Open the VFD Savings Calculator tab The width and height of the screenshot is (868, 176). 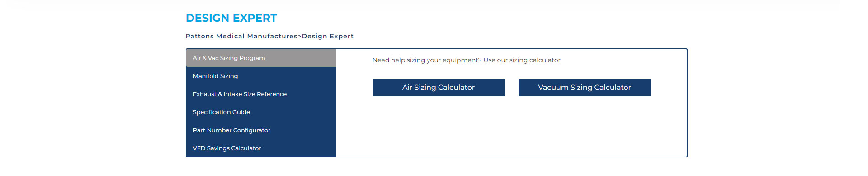261,148
